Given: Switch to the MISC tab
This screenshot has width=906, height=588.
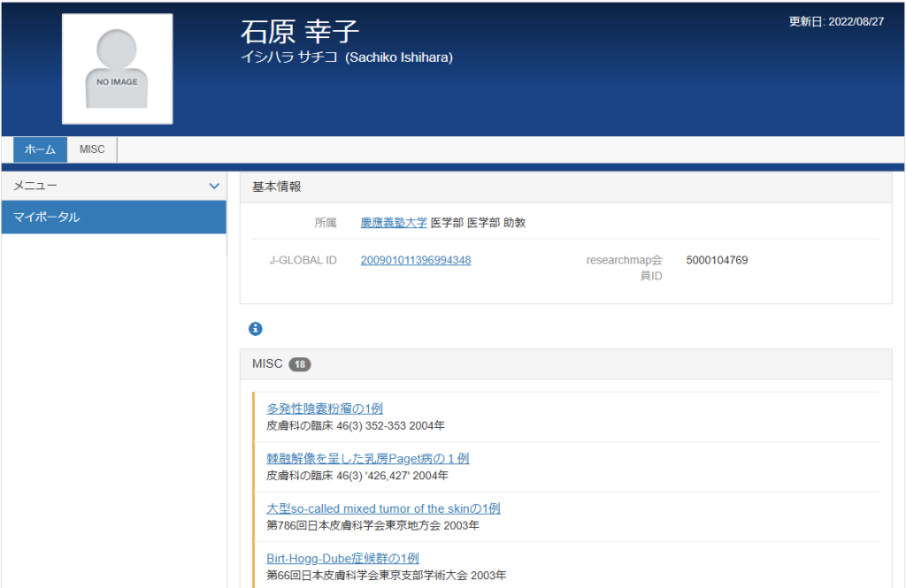Looking at the screenshot, I should [x=92, y=149].
